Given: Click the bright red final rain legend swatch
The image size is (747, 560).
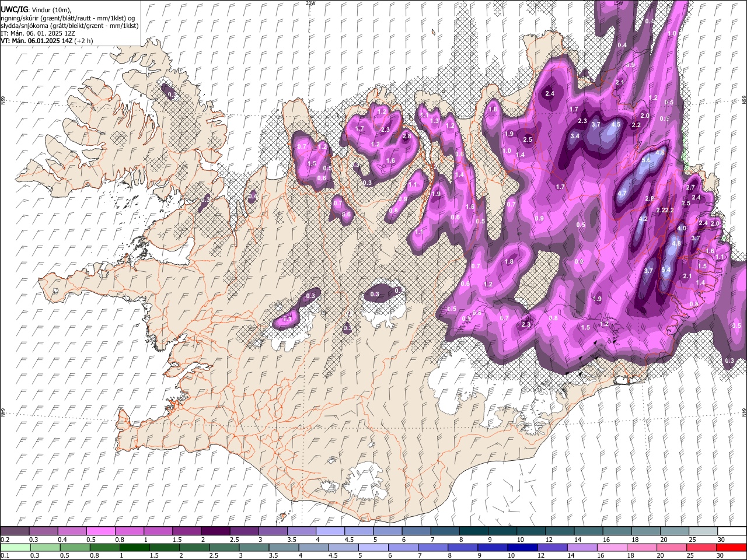Looking at the screenshot, I should point(731,548).
